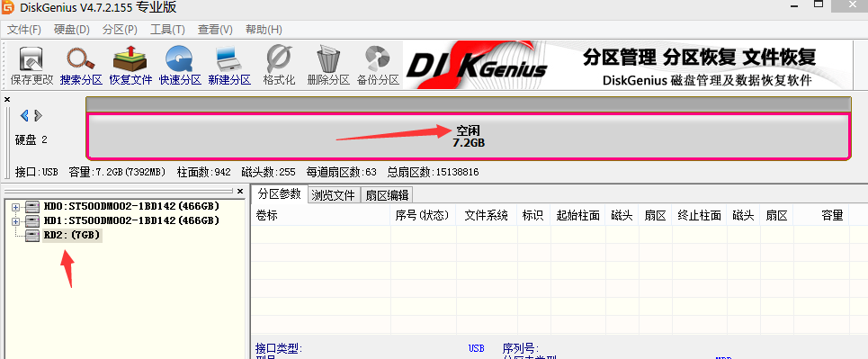Viewport: 868px width, 359px height.
Task: Click the HD0 hard disk drive icon
Action: (x=32, y=207)
